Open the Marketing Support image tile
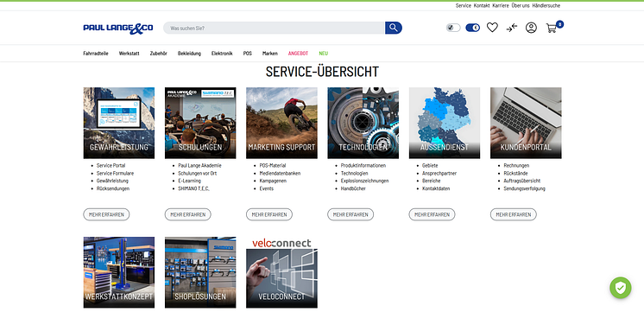The width and height of the screenshot is (644, 312). tap(281, 123)
